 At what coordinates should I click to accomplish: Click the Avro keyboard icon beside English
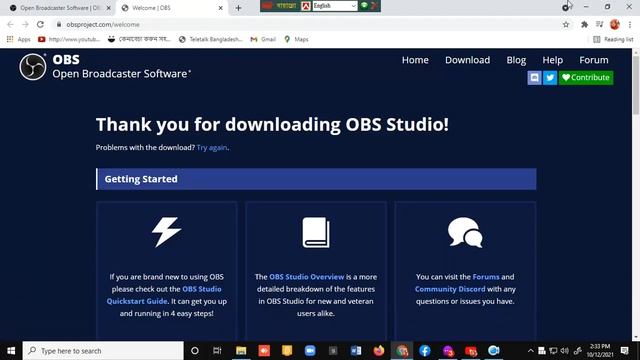click(306, 6)
